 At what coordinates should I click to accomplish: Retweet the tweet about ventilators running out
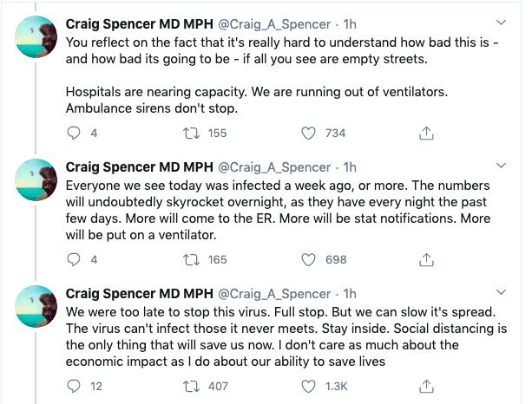[191, 133]
